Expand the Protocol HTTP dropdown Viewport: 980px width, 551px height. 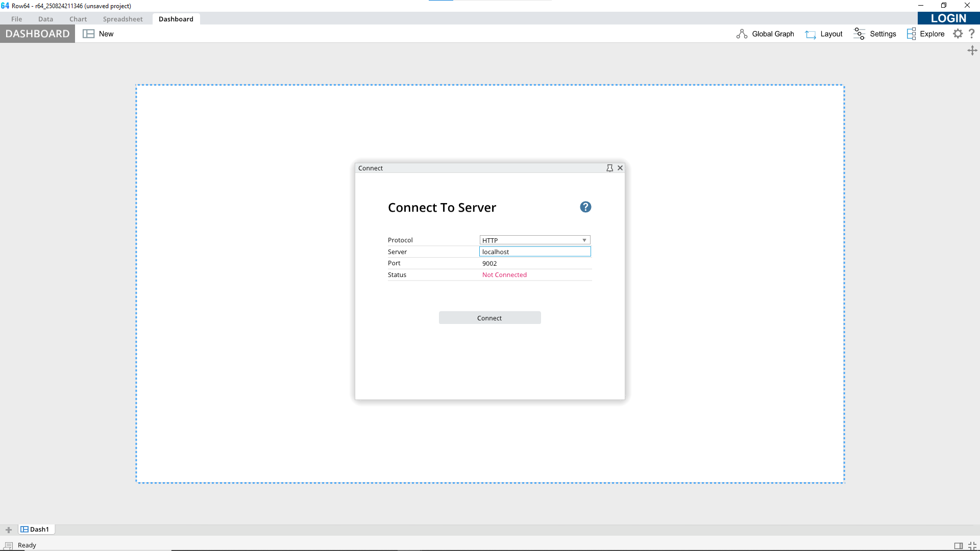click(584, 240)
